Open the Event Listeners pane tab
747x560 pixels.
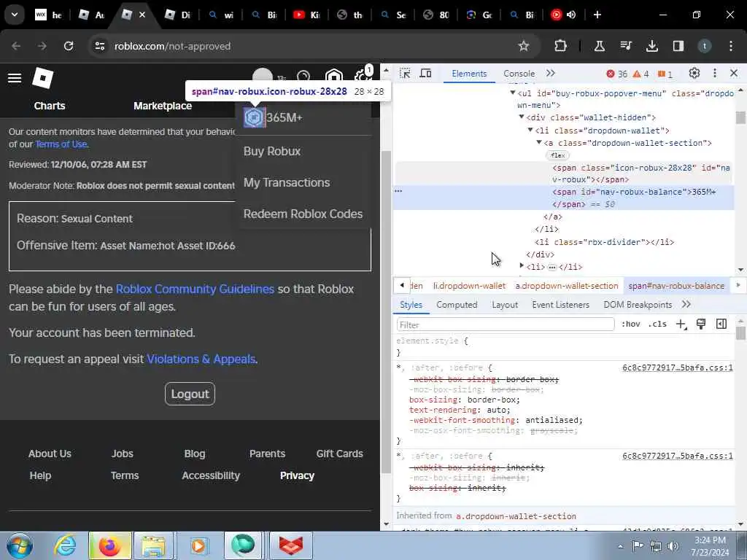click(560, 305)
